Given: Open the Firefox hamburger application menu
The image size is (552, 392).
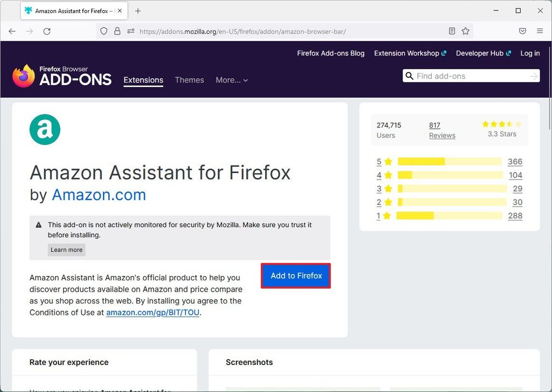Looking at the screenshot, I should pyautogui.click(x=540, y=31).
